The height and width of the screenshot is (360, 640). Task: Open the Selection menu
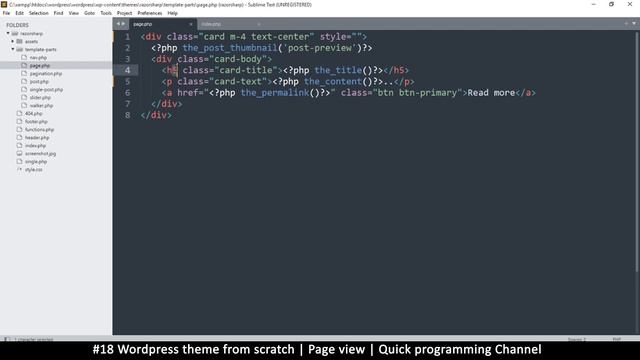[x=38, y=13]
